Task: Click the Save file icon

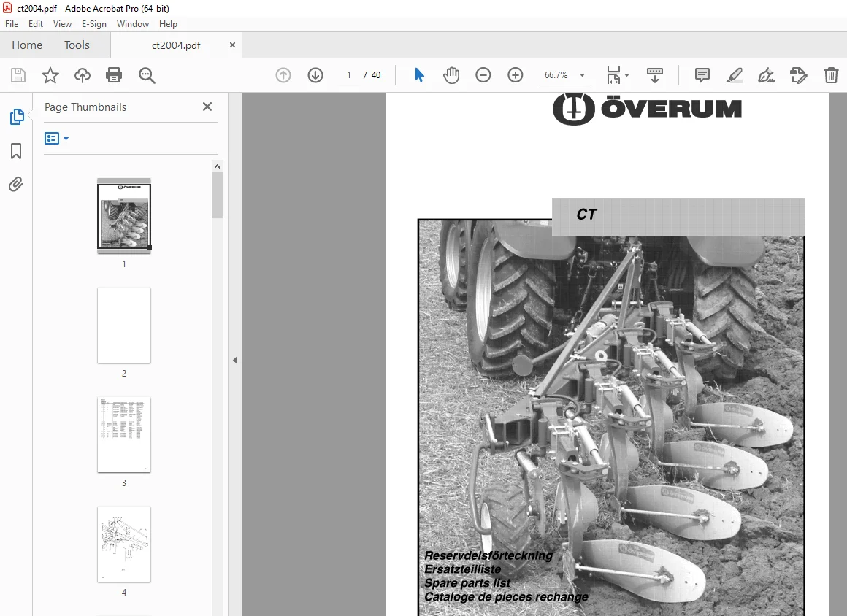Action: point(18,75)
